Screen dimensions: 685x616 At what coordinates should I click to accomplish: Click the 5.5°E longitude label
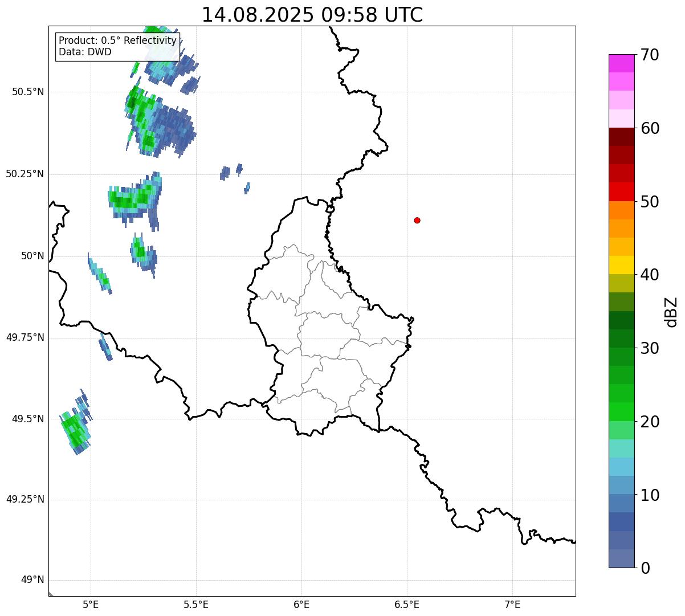pyautogui.click(x=196, y=605)
